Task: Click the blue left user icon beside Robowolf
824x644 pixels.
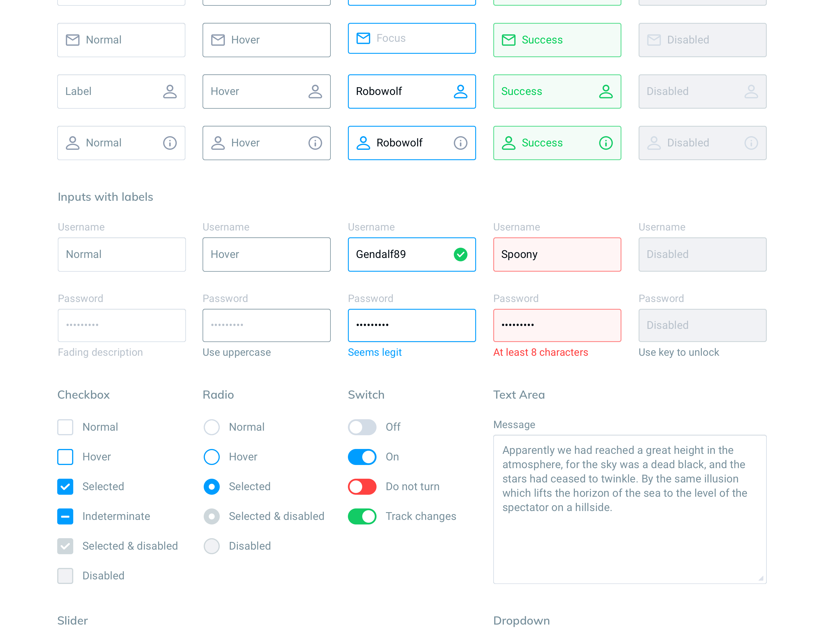Action: point(363,143)
